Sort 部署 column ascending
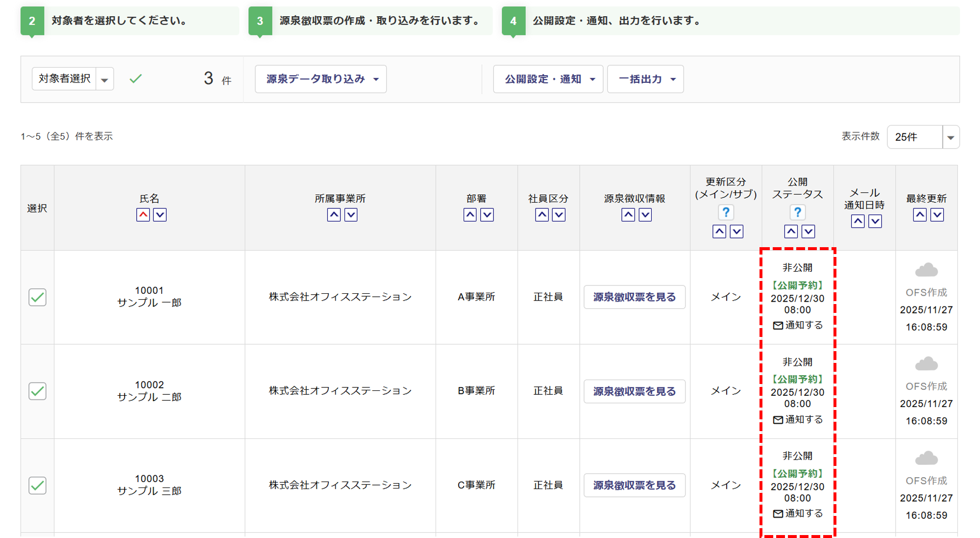The image size is (980, 538). pos(470,215)
